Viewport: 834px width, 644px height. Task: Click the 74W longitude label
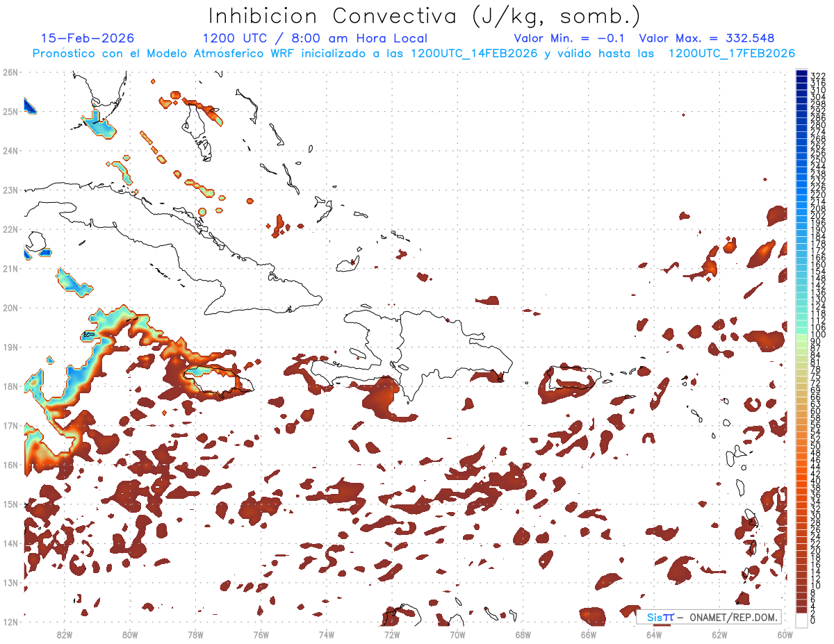[326, 634]
